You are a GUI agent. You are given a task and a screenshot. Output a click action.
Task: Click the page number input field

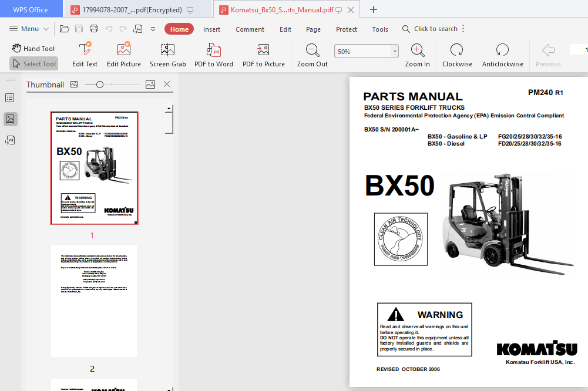coord(579,49)
